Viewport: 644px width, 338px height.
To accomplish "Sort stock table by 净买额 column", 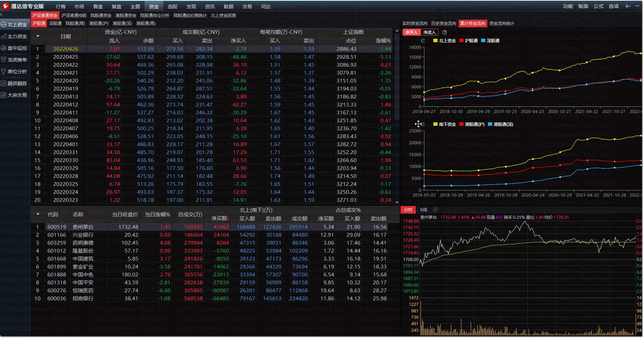I will [220, 218].
